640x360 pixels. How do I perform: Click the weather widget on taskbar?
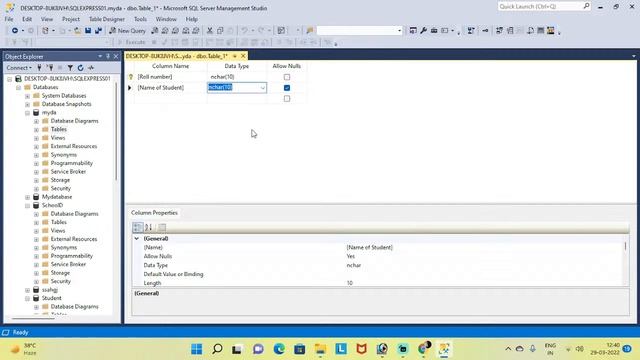[24, 349]
